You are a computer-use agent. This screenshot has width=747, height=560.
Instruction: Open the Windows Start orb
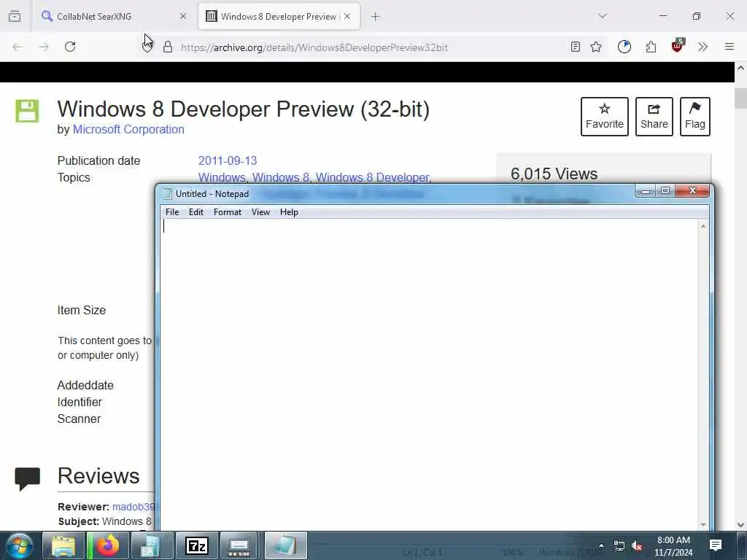click(x=20, y=545)
